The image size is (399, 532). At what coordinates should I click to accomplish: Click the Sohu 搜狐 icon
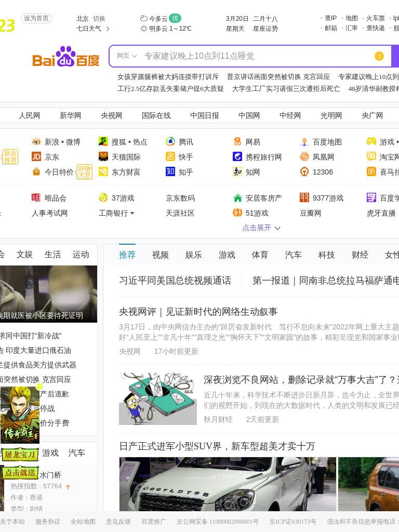click(x=103, y=141)
